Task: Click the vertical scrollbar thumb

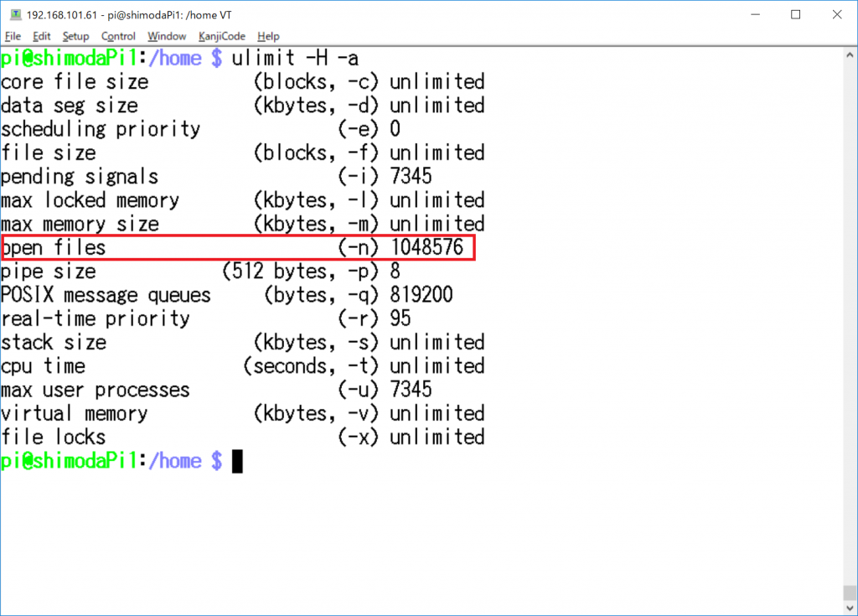Action: click(x=850, y=593)
